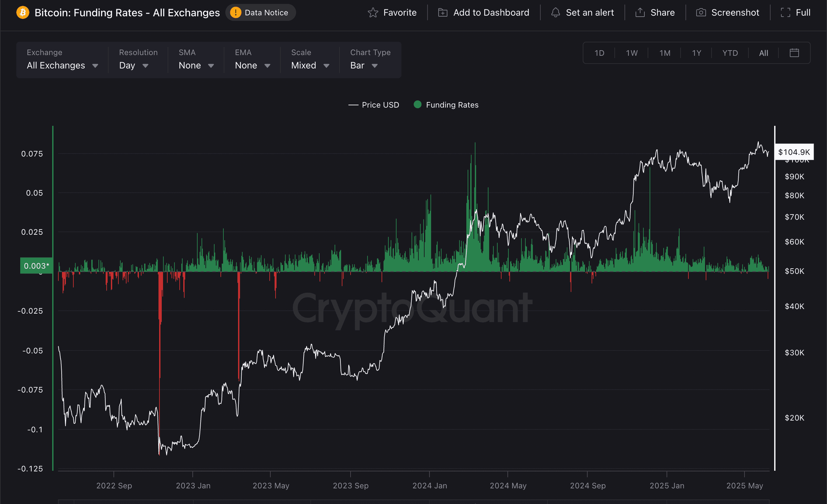Click the Add to Dashboard icon
Viewport: 827px width, 504px height.
443,13
